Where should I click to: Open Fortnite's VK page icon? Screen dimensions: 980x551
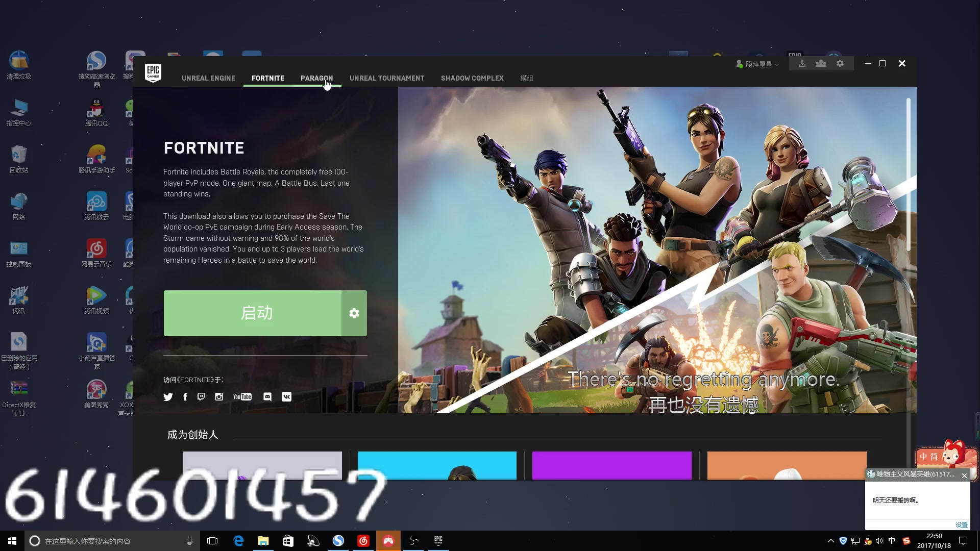point(286,397)
